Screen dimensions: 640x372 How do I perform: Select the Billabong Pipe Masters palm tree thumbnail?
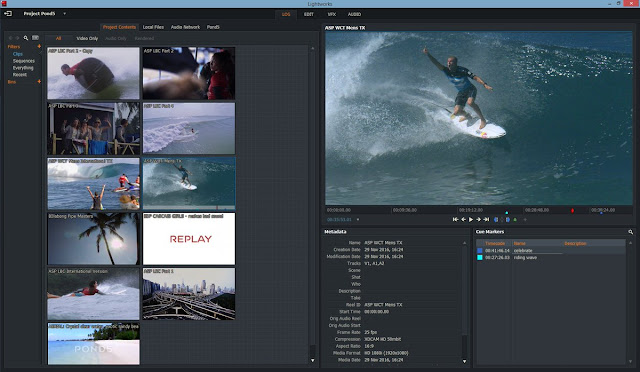[x=93, y=239]
